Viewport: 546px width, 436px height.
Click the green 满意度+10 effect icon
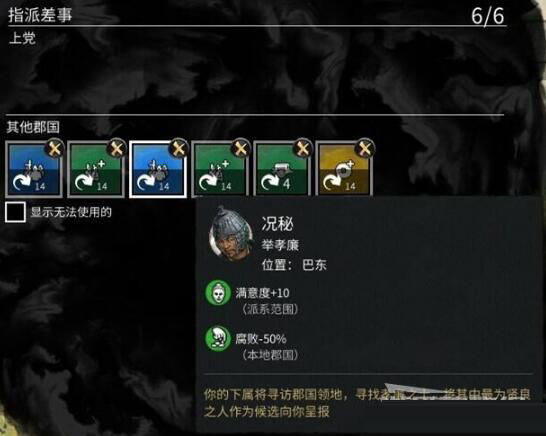(218, 293)
